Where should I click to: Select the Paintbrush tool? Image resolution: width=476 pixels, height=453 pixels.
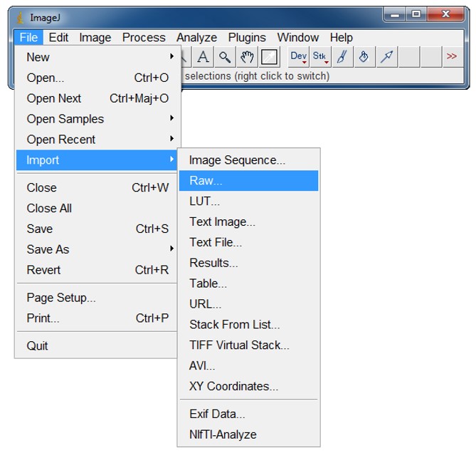(342, 56)
